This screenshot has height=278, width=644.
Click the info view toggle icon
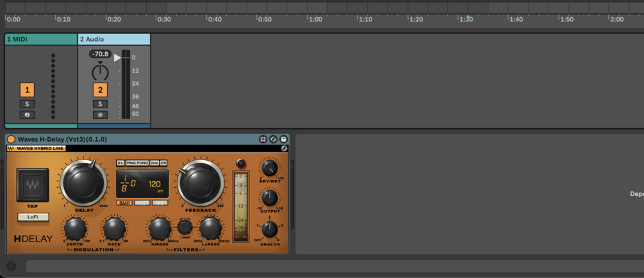(11, 266)
